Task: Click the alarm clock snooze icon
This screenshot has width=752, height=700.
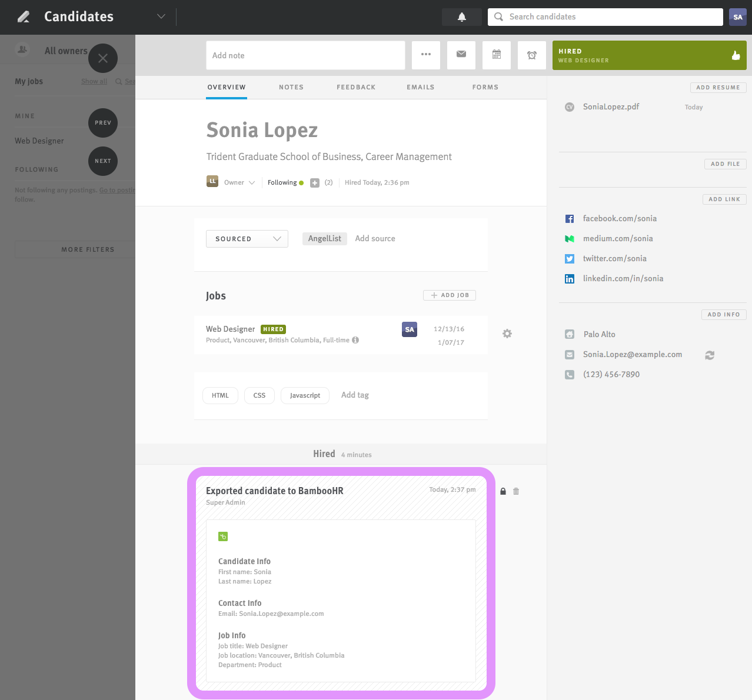Action: coord(532,55)
